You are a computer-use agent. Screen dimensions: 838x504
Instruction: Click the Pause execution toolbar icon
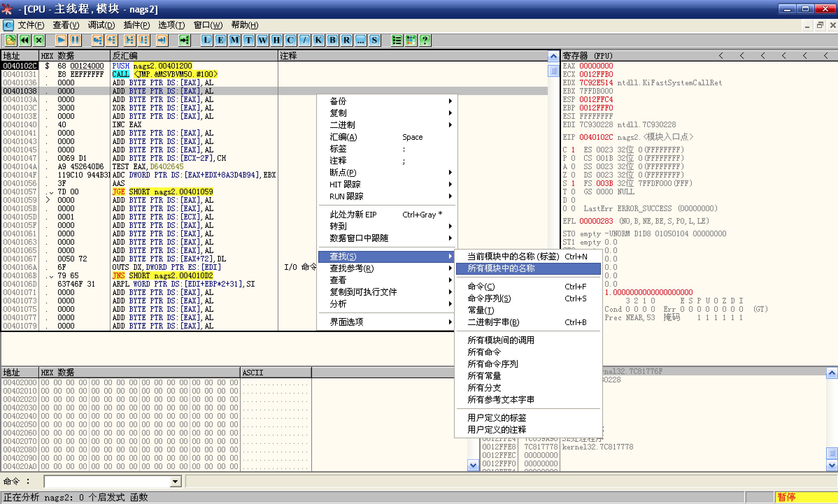tap(75, 40)
